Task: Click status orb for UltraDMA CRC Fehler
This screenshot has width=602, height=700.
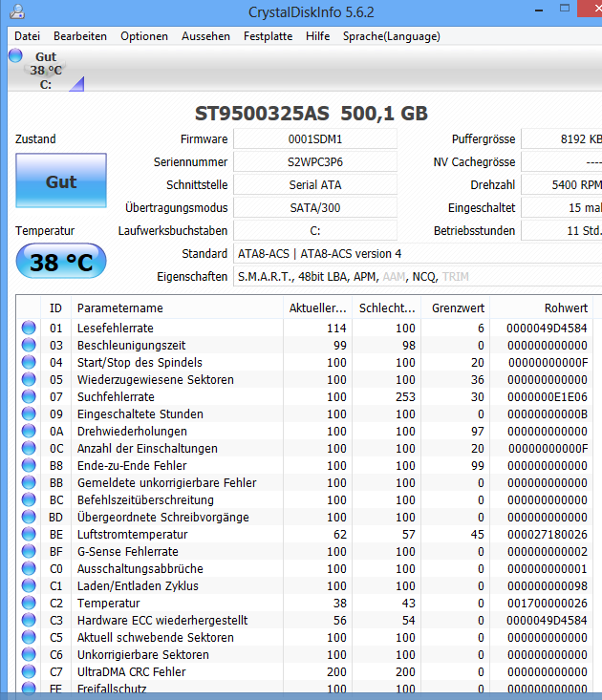Action: 29,671
